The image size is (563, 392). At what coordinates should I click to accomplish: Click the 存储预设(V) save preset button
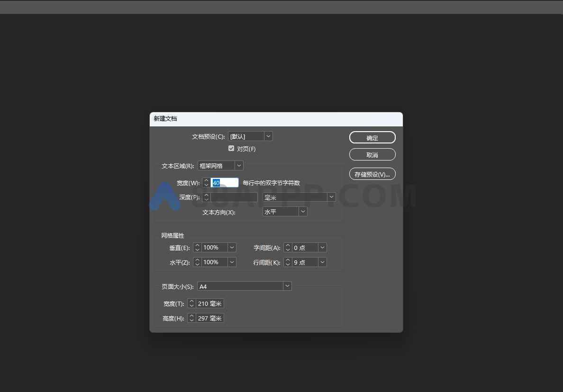(x=372, y=174)
